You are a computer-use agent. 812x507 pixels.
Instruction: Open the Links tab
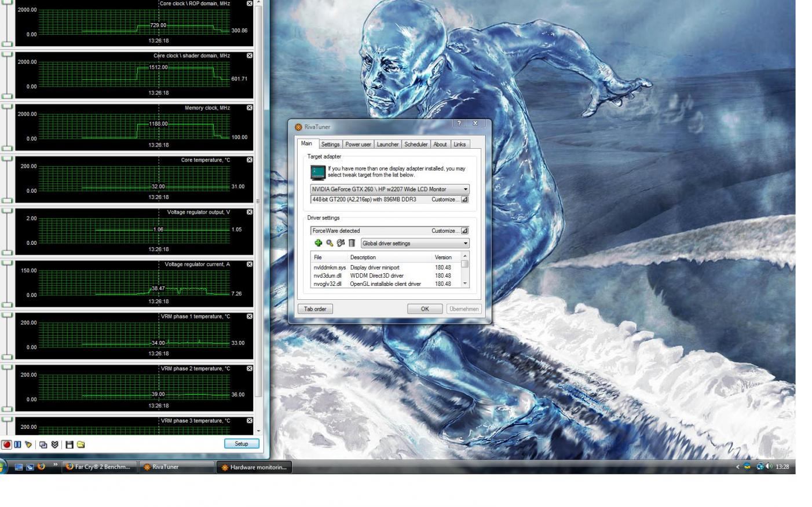[460, 144]
